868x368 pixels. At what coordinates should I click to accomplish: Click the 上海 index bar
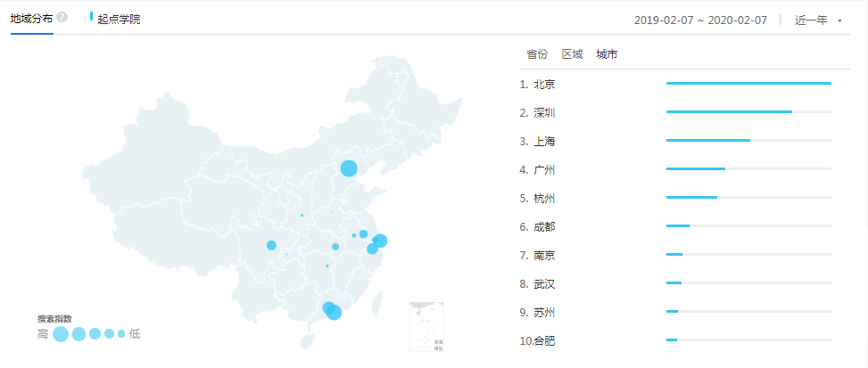pos(748,141)
